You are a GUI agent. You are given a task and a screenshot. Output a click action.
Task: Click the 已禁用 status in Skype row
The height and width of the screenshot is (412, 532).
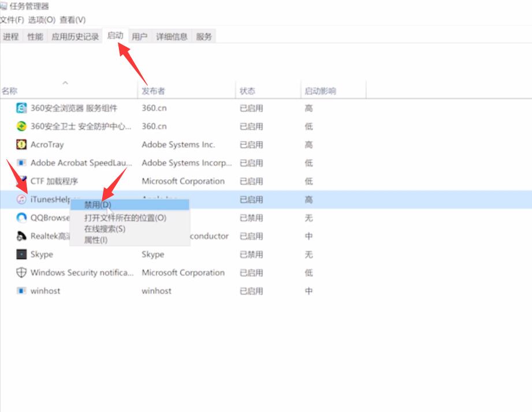(x=251, y=254)
